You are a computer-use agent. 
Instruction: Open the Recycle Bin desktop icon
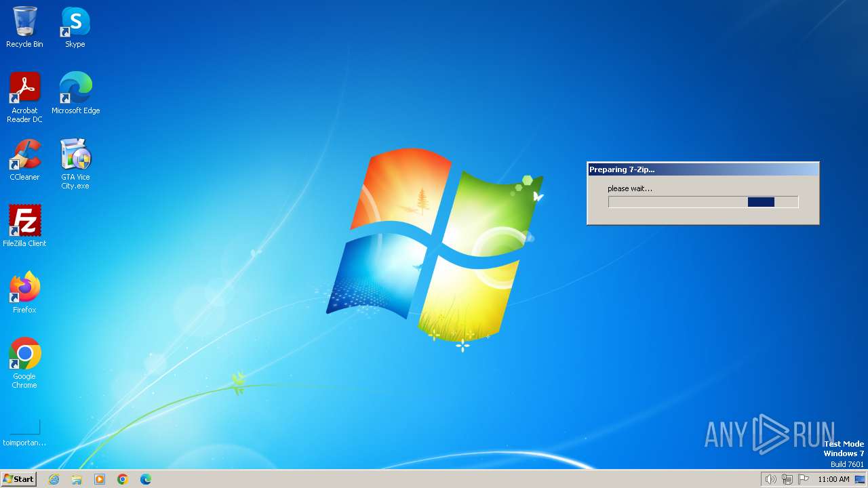coord(24,27)
